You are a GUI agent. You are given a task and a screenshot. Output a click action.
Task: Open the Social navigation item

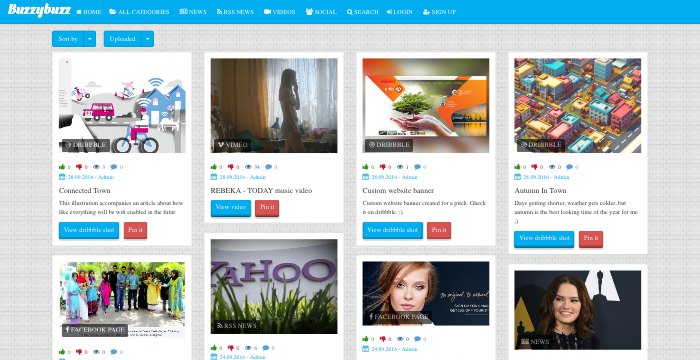coord(321,12)
